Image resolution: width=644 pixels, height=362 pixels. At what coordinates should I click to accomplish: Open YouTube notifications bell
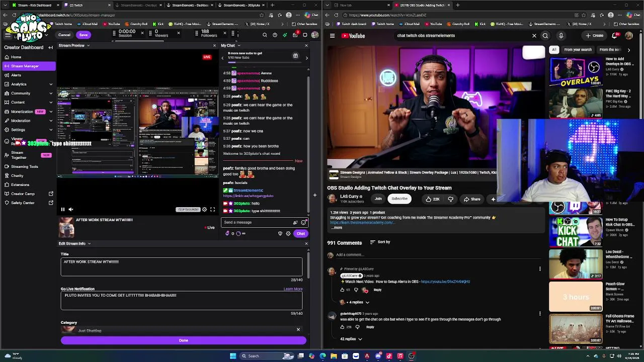(614, 36)
